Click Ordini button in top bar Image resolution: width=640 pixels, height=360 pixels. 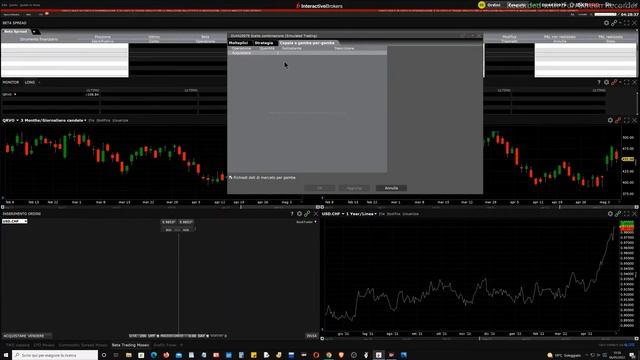(494, 5)
